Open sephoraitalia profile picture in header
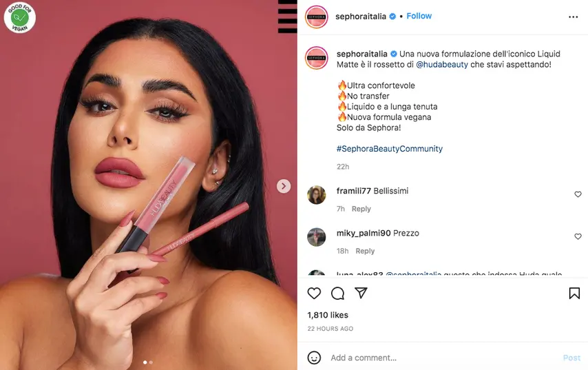The height and width of the screenshot is (370, 588). 316,17
